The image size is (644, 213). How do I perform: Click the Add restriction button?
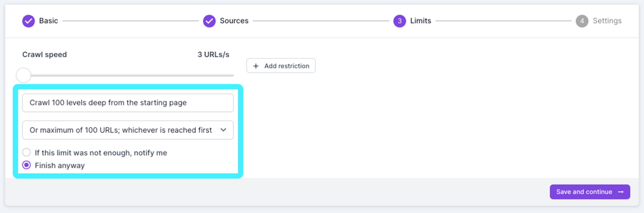[281, 66]
